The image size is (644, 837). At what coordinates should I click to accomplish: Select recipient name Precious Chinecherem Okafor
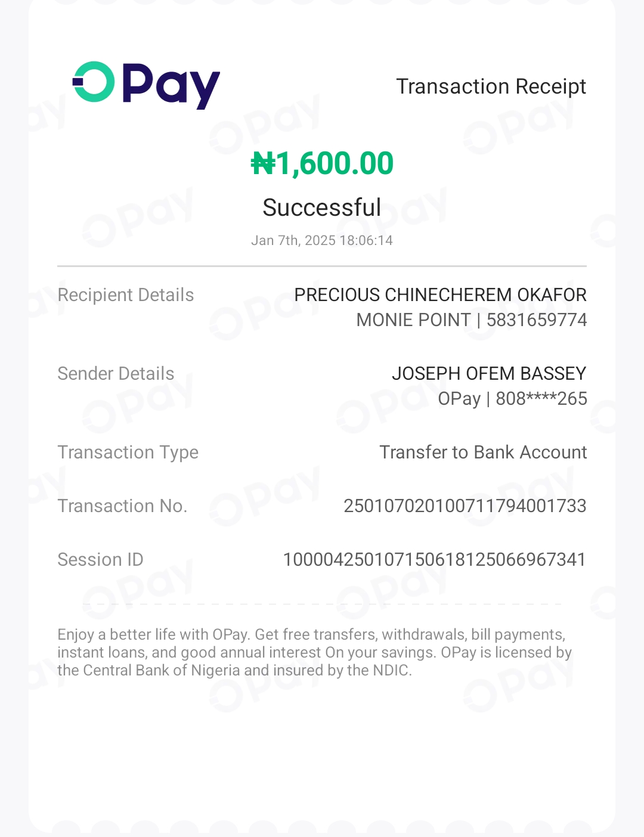(440, 294)
